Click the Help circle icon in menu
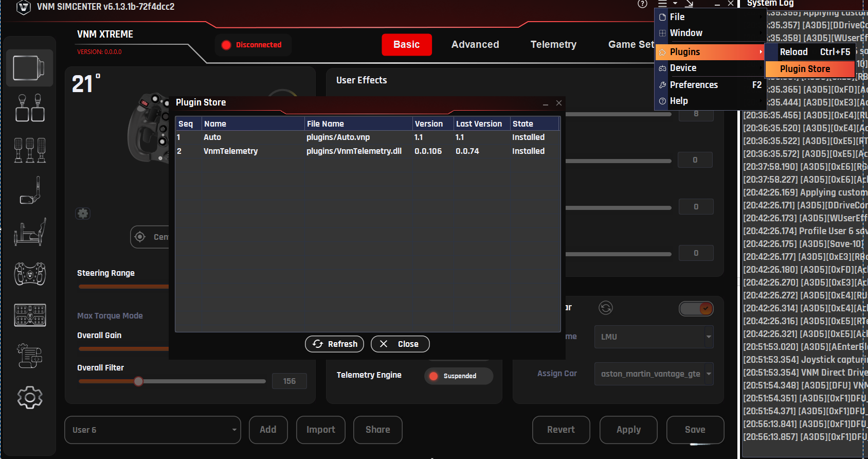 click(662, 101)
